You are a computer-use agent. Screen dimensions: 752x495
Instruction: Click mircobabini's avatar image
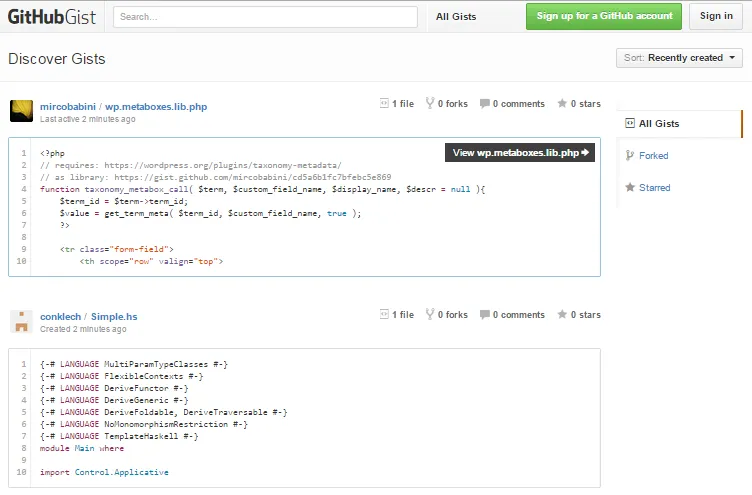coord(22,110)
